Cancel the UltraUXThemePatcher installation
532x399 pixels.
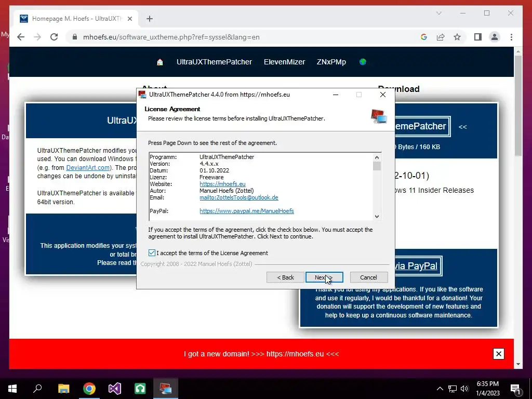(x=368, y=277)
